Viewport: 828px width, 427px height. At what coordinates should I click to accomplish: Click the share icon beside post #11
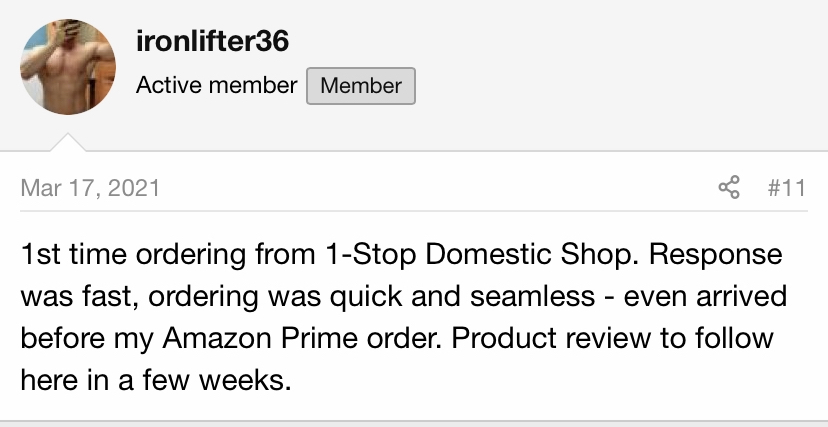click(729, 188)
